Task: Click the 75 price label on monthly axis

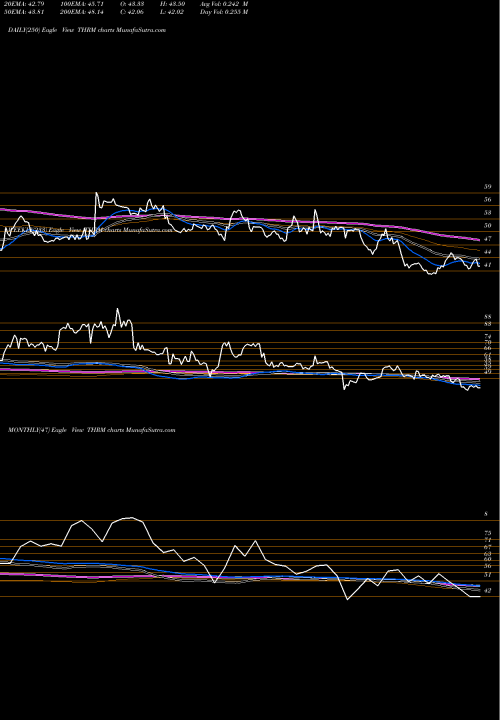Action: [x=488, y=533]
